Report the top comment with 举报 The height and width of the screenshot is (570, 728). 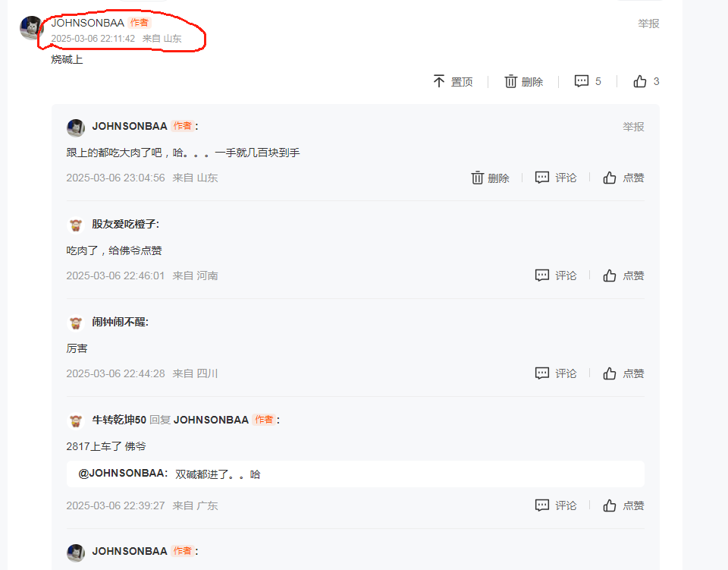click(x=648, y=24)
